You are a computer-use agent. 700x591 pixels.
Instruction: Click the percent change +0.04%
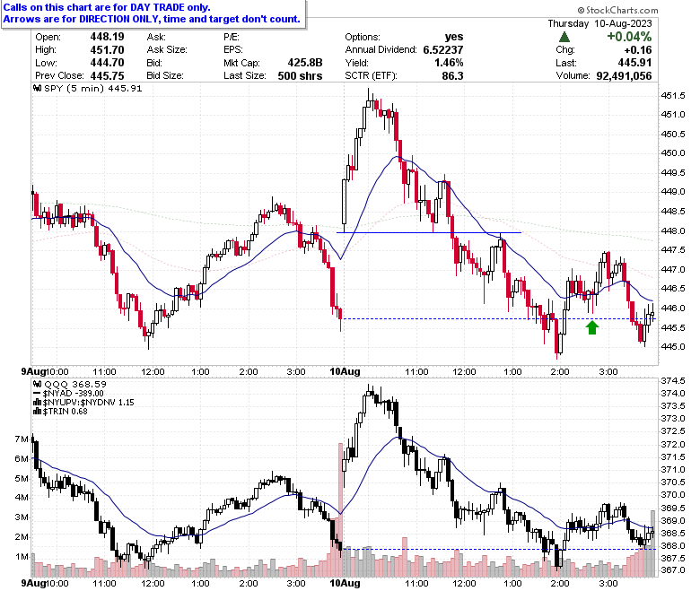click(x=629, y=37)
